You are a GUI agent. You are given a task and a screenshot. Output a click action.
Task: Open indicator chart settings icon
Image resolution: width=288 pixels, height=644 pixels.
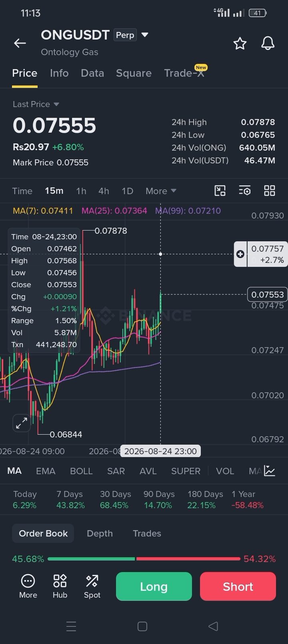[x=270, y=471]
